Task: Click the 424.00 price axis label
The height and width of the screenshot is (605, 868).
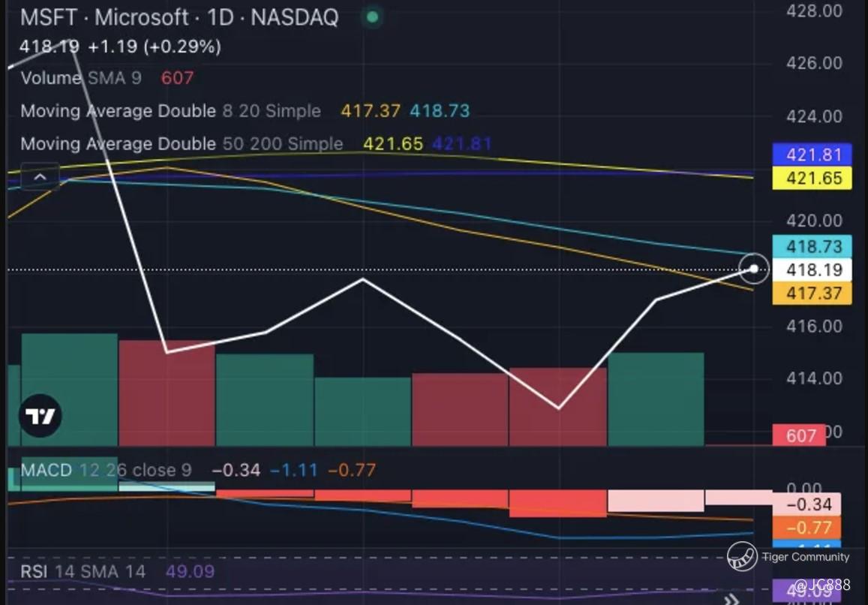Action: tap(814, 116)
